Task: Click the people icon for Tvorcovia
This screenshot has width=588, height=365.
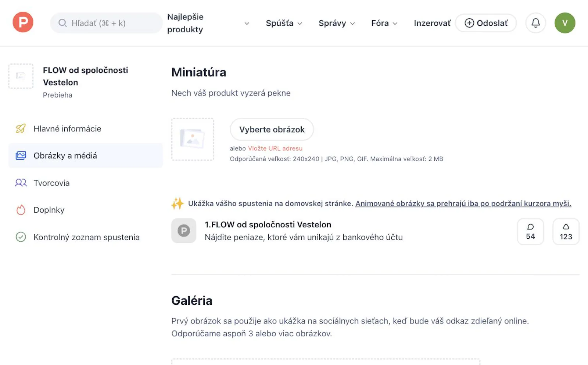Action: pos(21,183)
